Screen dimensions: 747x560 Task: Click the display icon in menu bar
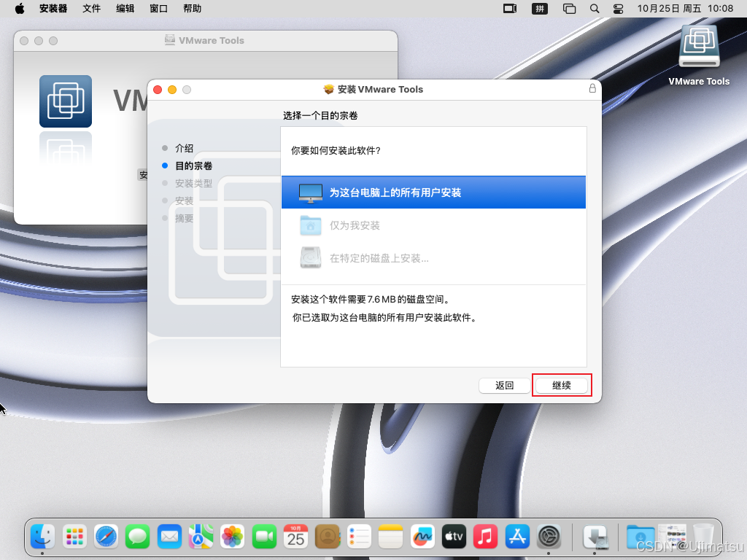510,9
